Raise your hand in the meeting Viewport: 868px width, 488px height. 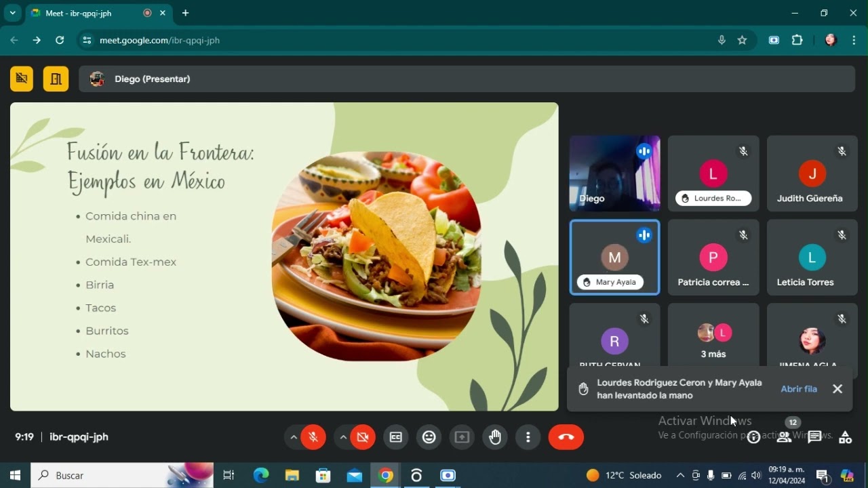click(x=495, y=437)
